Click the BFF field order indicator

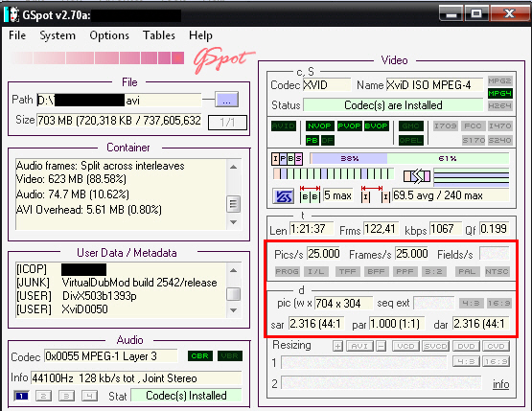[377, 272]
